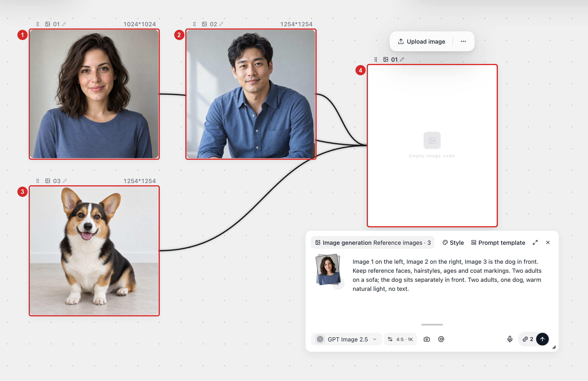Click the @ mention icon
This screenshot has height=381, width=588.
coord(441,339)
